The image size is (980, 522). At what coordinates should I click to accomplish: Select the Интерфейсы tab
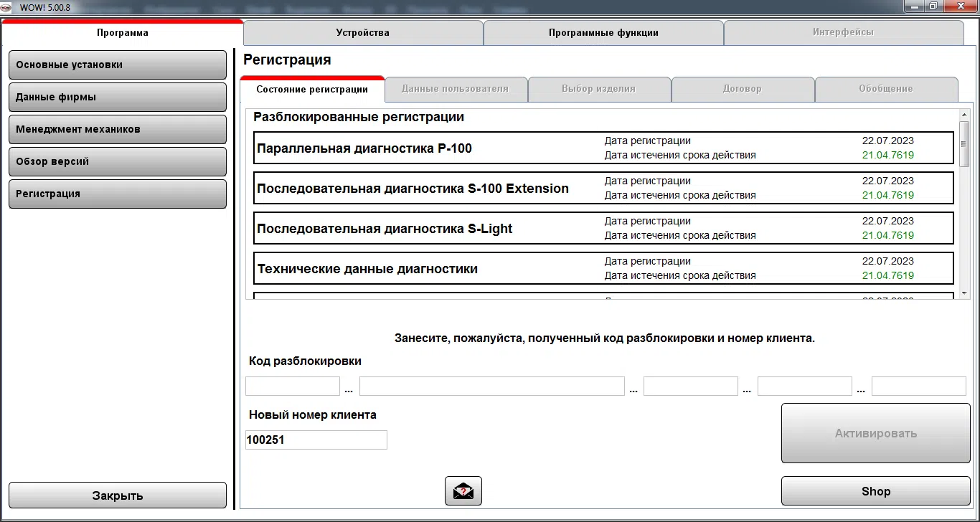844,32
